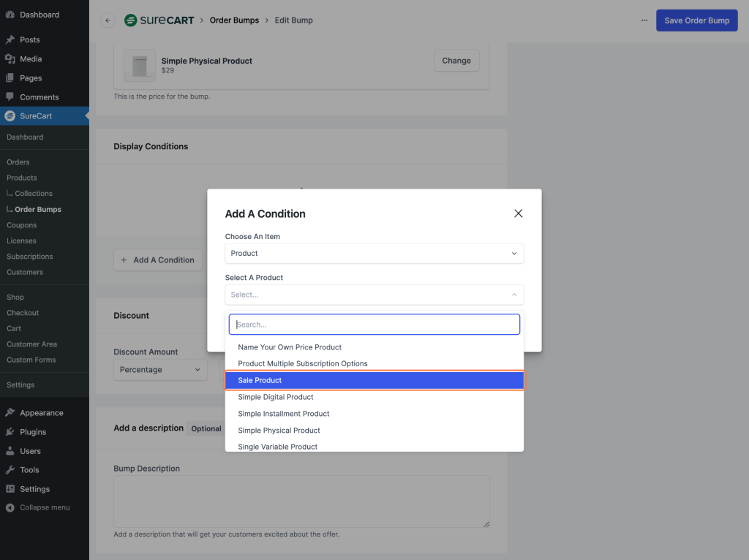Viewport: 749px width, 560px height.
Task: Choose Simple Digital Product option
Action: (276, 397)
